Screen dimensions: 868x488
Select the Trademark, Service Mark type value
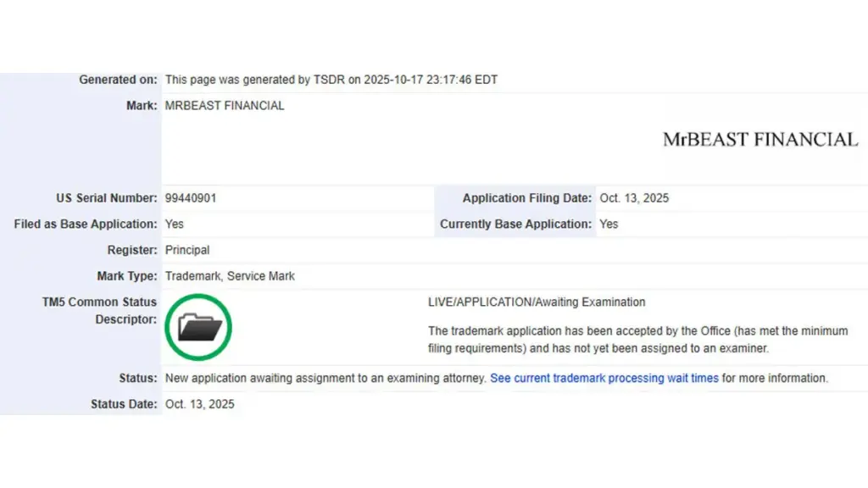230,276
